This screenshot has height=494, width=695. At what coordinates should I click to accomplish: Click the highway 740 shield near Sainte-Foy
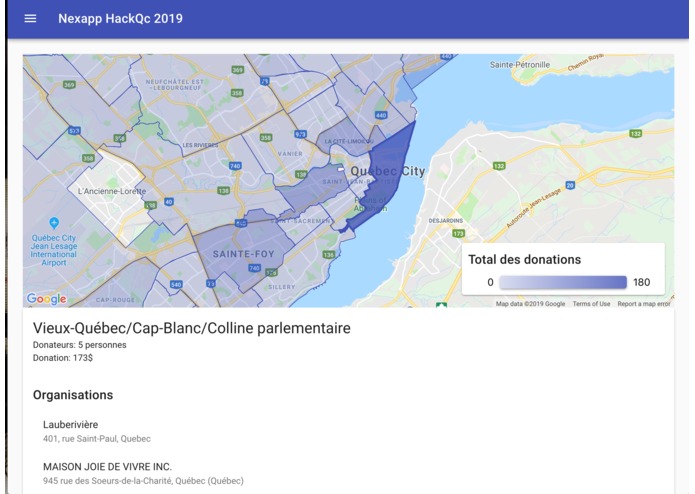[254, 268]
